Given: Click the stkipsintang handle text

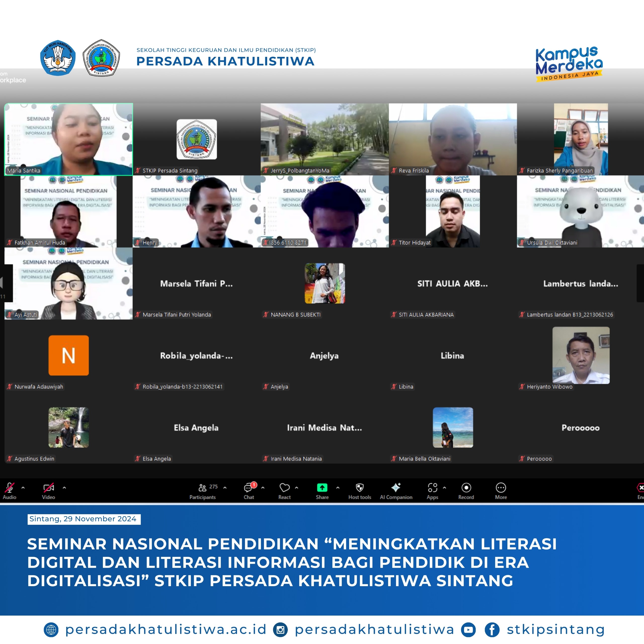Looking at the screenshot, I should pyautogui.click(x=556, y=629).
